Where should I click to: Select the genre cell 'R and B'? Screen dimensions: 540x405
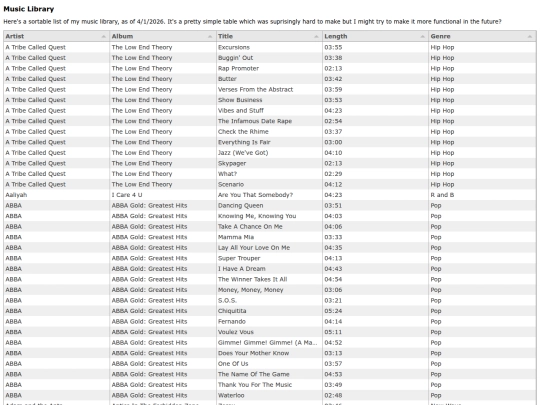(x=482, y=195)
